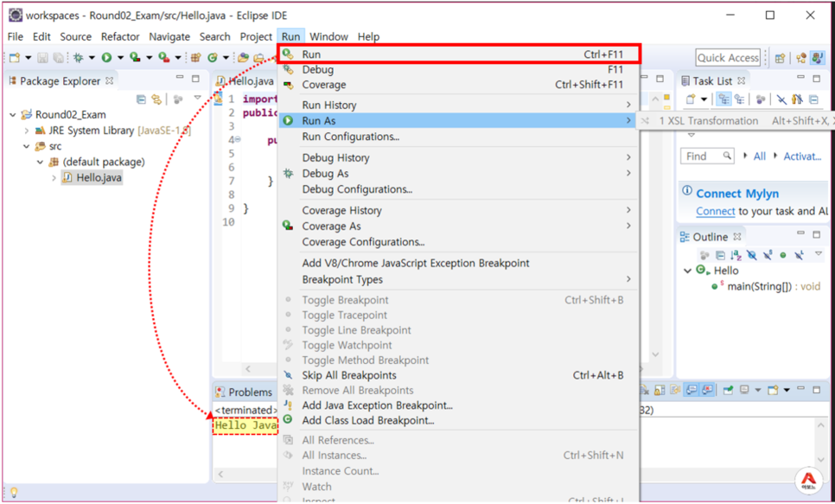Image resolution: width=835 pixels, height=504 pixels.
Task: Click the Debug bug toolbar icon
Action: [x=79, y=58]
